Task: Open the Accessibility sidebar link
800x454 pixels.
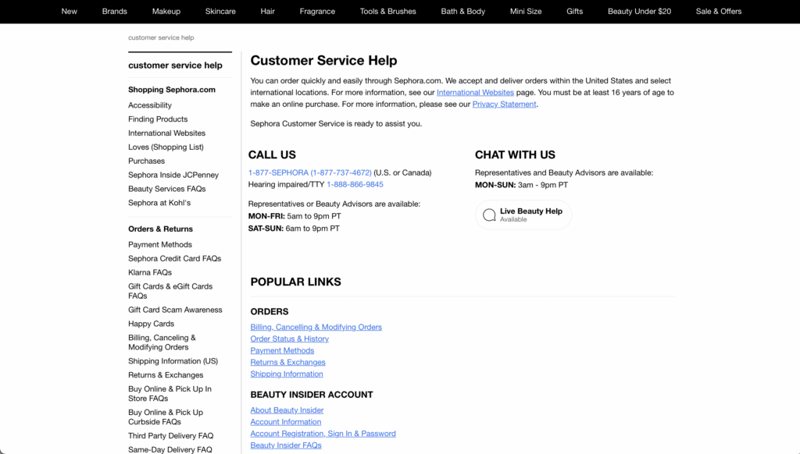Action: (x=149, y=105)
